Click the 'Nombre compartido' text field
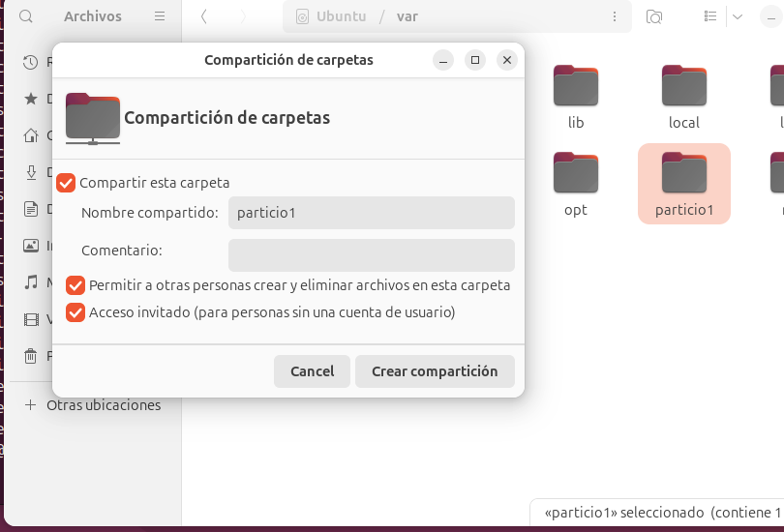 pyautogui.click(x=371, y=213)
